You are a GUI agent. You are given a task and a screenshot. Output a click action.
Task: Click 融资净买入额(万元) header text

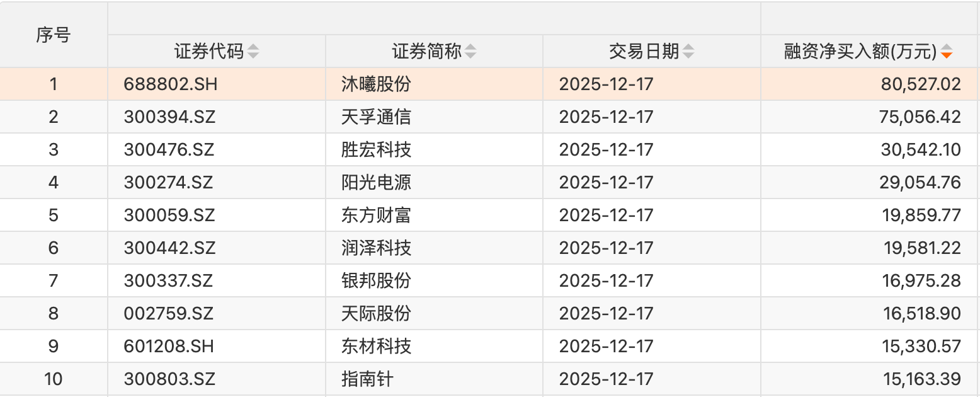click(x=860, y=52)
